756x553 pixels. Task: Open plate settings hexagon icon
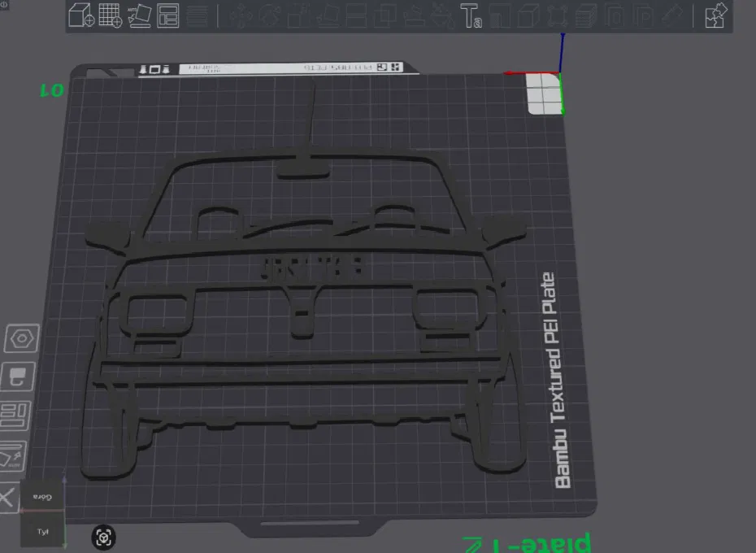22,338
